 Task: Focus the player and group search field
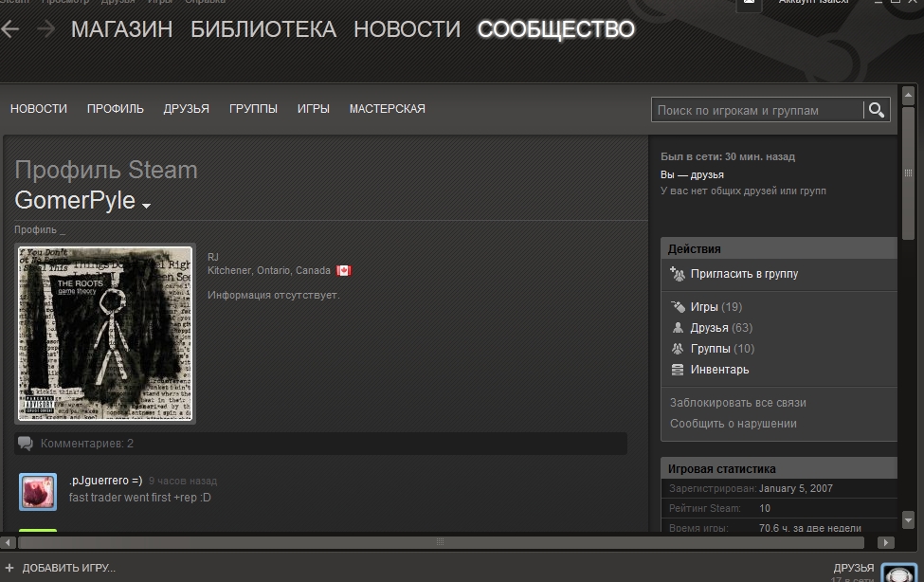click(x=757, y=111)
